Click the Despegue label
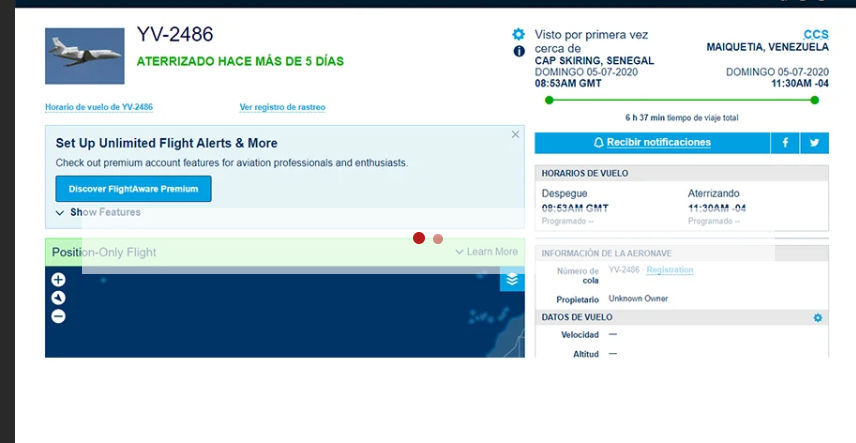This screenshot has height=443, width=856. pyautogui.click(x=564, y=193)
